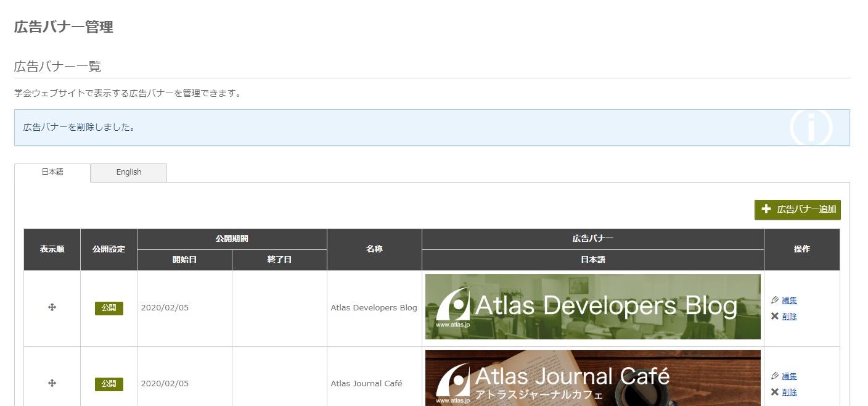Click the 公開期間 column header
This screenshot has width=868, height=406.
click(232, 239)
